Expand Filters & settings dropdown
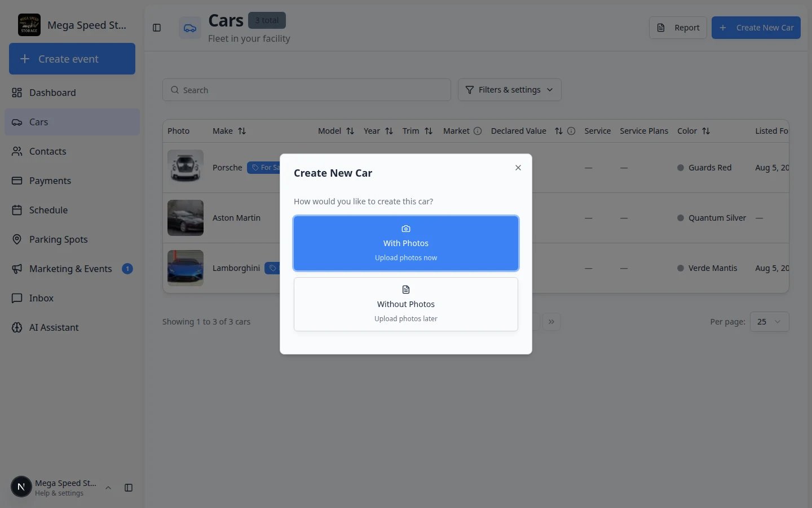The height and width of the screenshot is (508, 812). click(510, 90)
